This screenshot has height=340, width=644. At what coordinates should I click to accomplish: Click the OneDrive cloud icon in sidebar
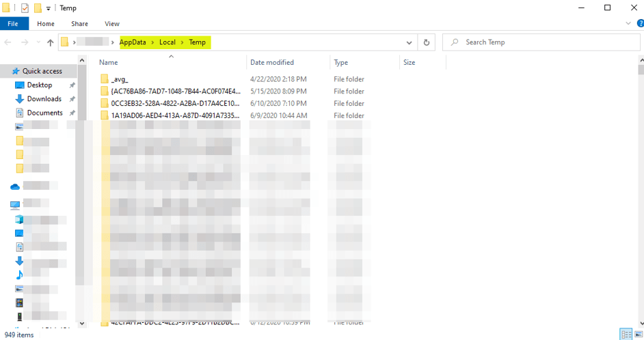[15, 186]
